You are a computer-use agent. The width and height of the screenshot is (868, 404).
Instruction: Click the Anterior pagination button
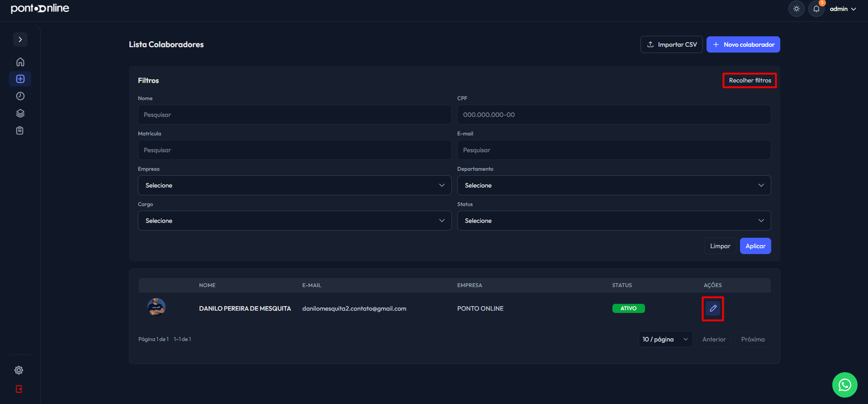(x=714, y=339)
